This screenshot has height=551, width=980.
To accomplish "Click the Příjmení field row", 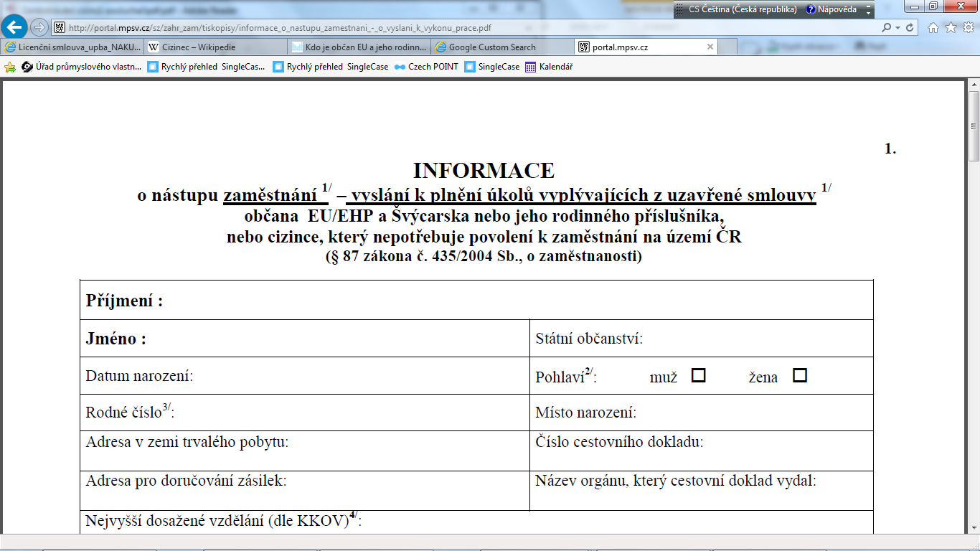I will point(476,300).
